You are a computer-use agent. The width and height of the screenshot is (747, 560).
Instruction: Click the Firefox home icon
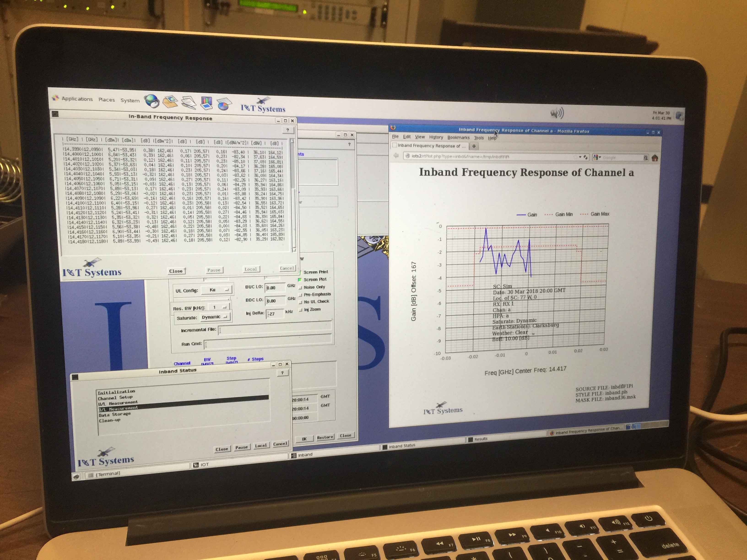click(x=655, y=158)
